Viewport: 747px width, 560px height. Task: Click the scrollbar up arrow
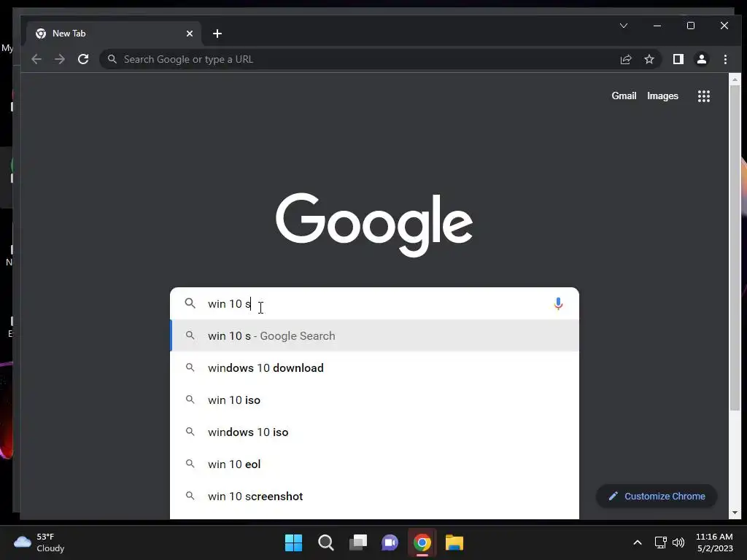point(735,79)
